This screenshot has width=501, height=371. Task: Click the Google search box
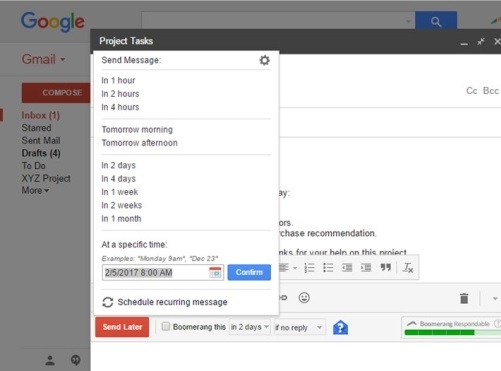click(x=278, y=21)
